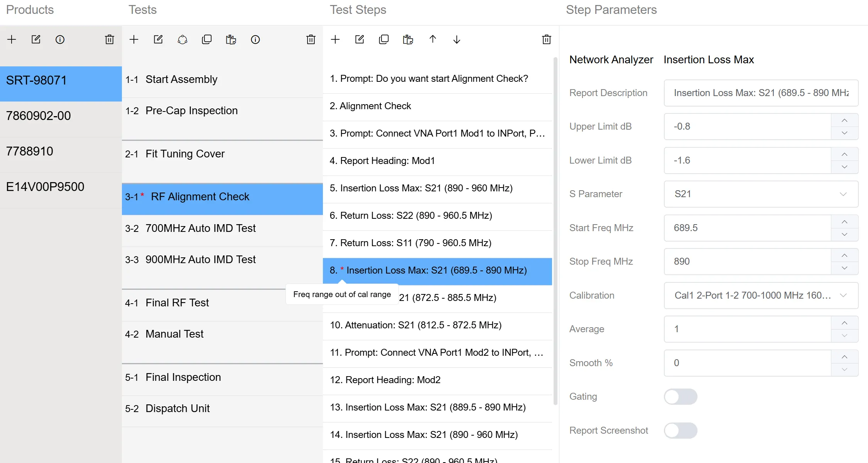Open product info panel

click(x=60, y=39)
